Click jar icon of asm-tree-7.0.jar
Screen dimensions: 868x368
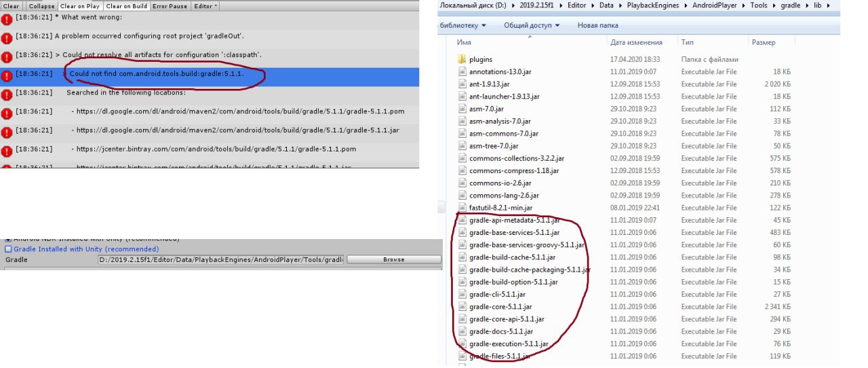(x=462, y=146)
